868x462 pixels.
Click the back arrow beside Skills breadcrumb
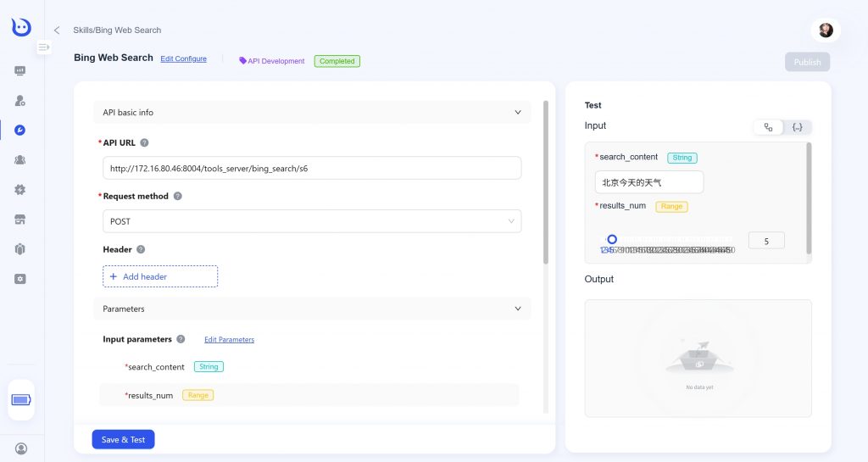click(57, 31)
